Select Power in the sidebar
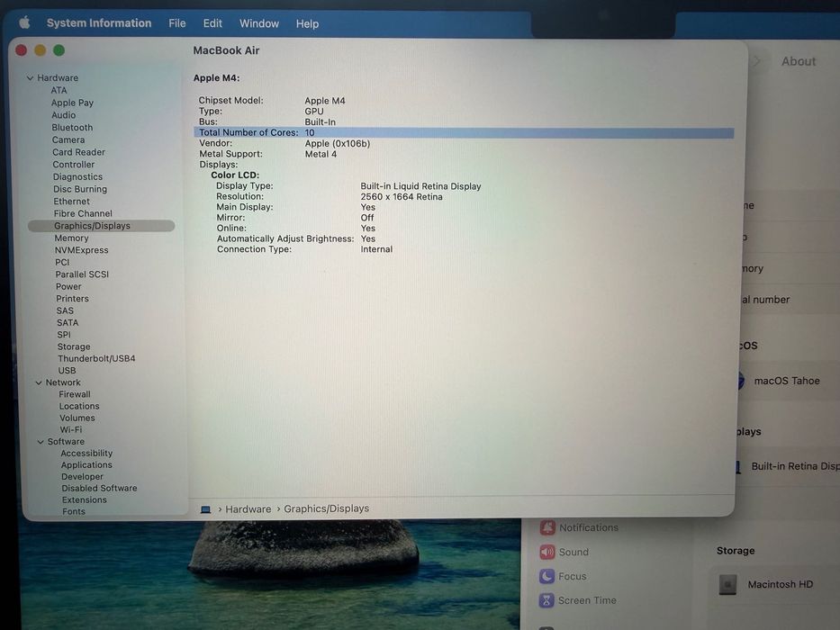Screen dimensions: 840x630 pyautogui.click(x=68, y=286)
